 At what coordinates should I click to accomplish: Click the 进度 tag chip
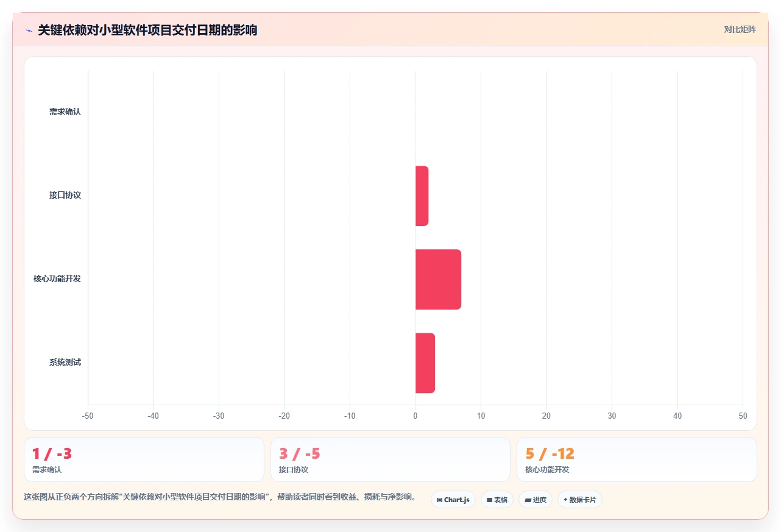pyautogui.click(x=535, y=500)
